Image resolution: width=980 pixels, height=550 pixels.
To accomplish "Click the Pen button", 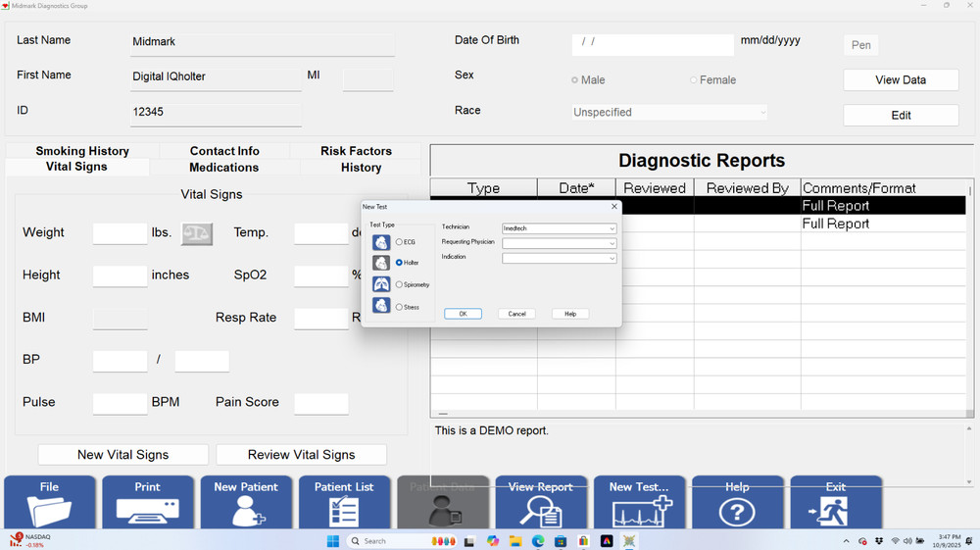I will click(x=860, y=45).
